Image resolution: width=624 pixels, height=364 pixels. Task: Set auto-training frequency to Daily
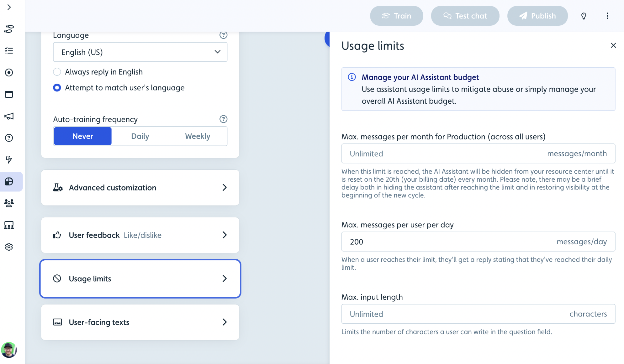click(x=140, y=136)
